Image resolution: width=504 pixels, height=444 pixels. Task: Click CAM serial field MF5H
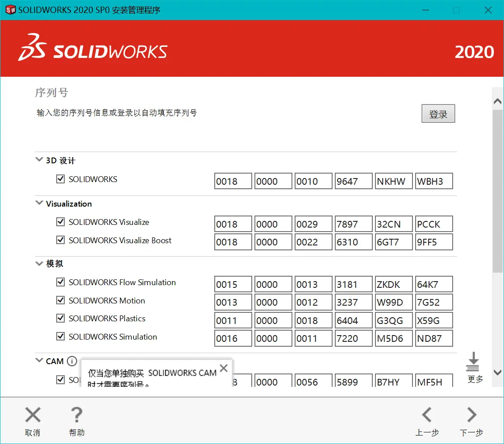[x=434, y=380]
